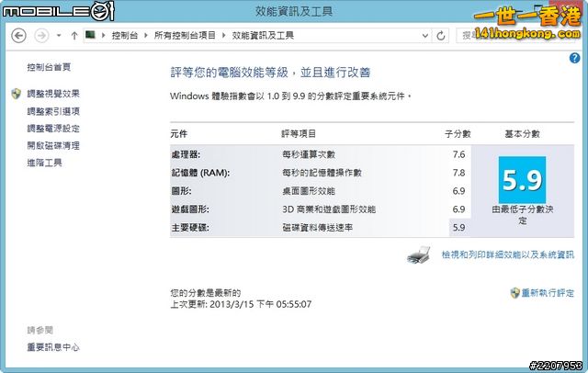This screenshot has width=588, height=373.
Task: Click the Back navigation arrow
Action: point(18,36)
